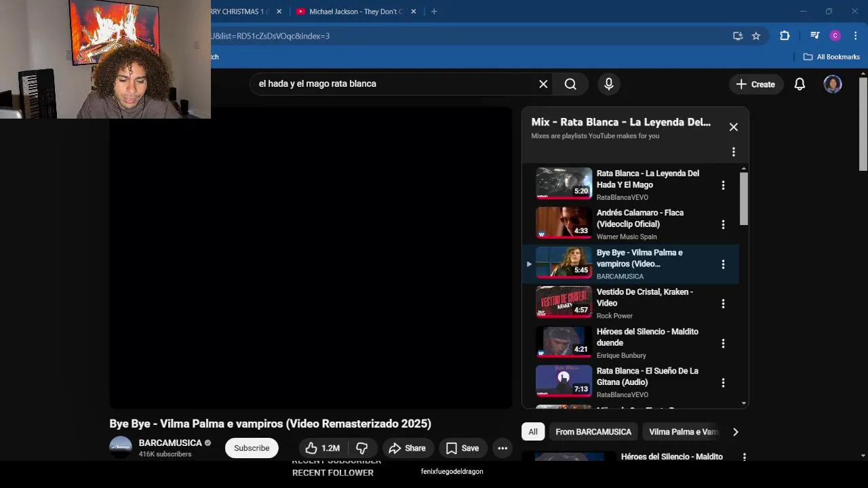Open Chrome media controls icon

(815, 36)
